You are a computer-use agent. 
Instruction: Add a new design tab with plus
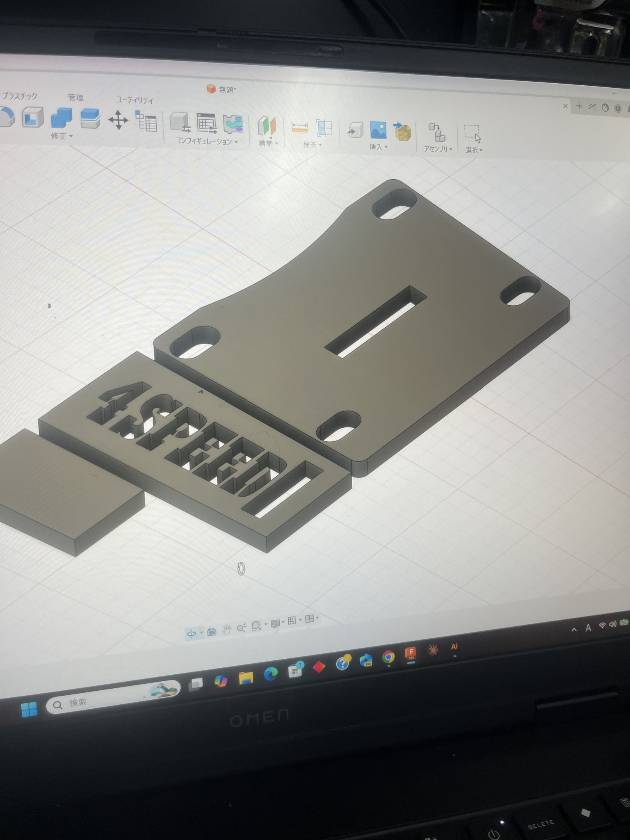coord(579,106)
